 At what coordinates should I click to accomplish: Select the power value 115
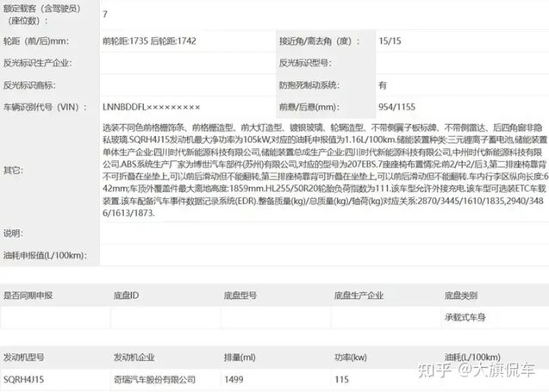click(340, 378)
